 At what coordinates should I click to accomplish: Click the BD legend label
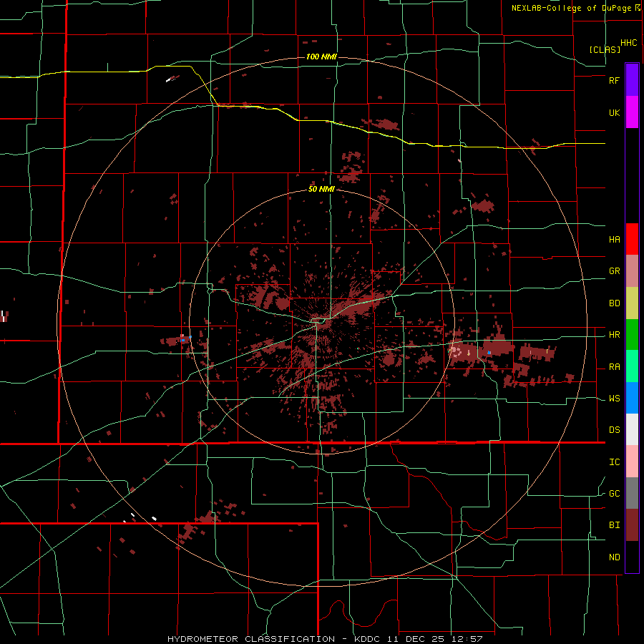pos(614,303)
